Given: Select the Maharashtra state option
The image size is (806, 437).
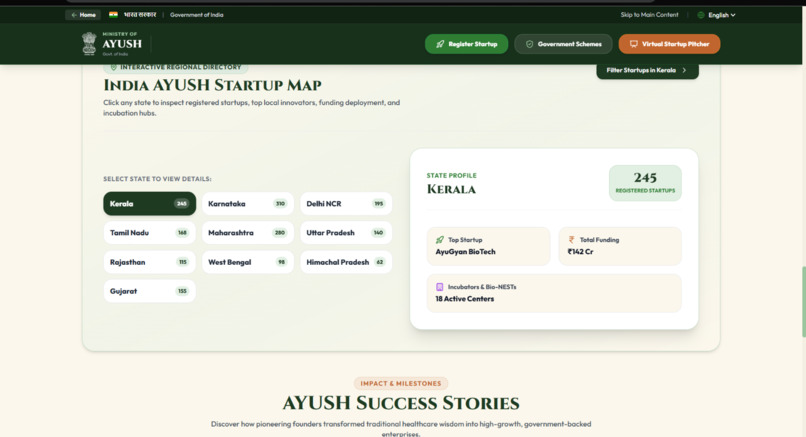Looking at the screenshot, I should pos(248,233).
